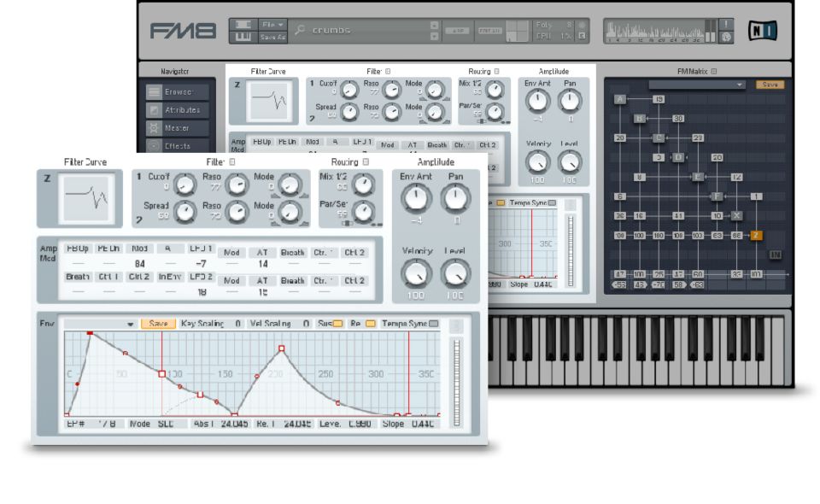Toggle the Tempo Sync switch

coord(433,325)
